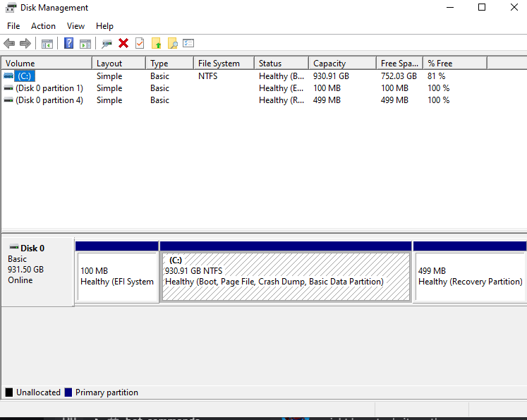
Task: Open the File menu
Action: (13, 26)
